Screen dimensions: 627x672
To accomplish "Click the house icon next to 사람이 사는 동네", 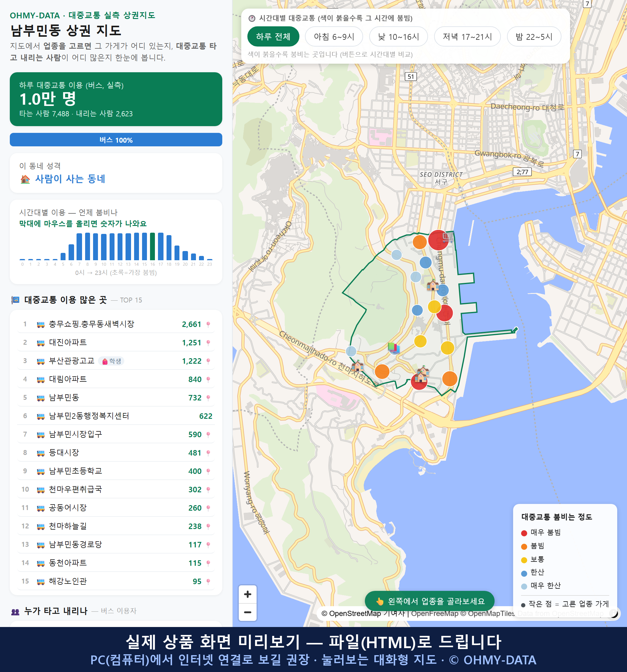I will click(x=25, y=179).
